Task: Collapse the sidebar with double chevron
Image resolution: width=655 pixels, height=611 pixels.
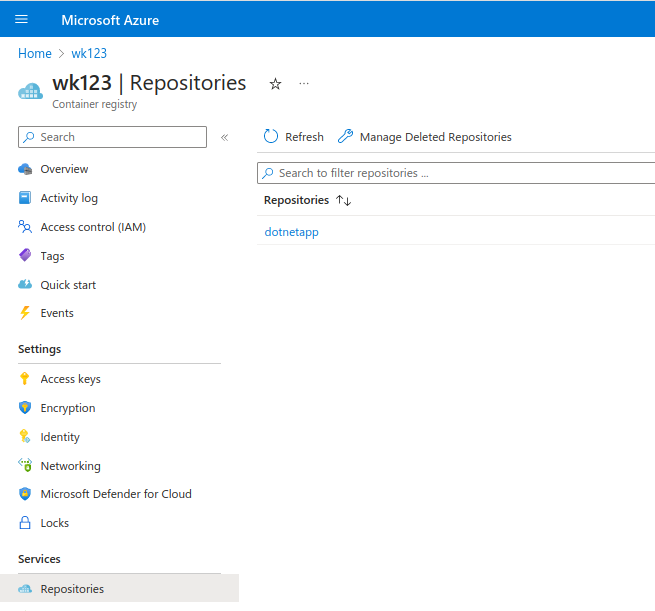Action: pyautogui.click(x=224, y=137)
